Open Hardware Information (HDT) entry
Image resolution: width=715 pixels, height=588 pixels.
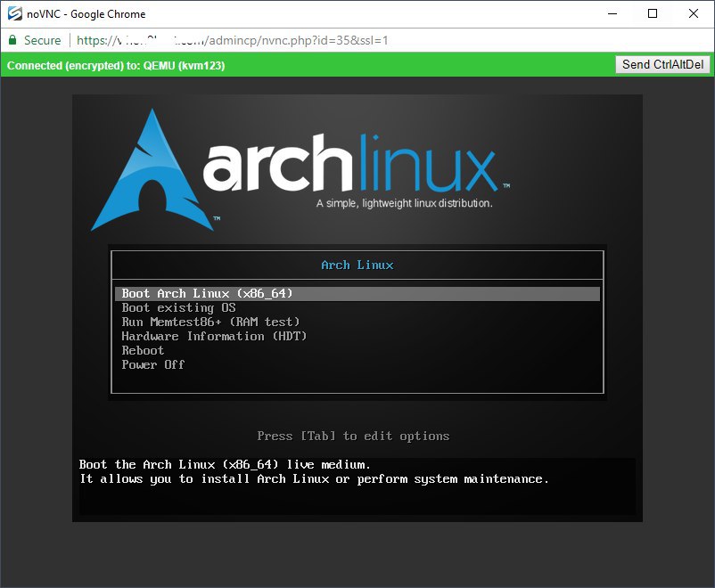click(214, 336)
